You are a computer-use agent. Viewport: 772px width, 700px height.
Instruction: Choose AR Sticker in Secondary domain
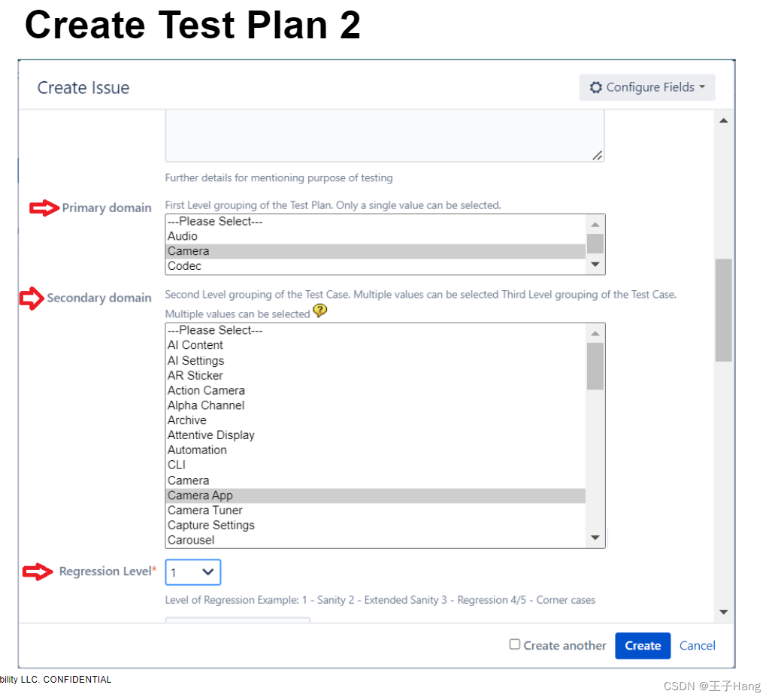(376, 376)
